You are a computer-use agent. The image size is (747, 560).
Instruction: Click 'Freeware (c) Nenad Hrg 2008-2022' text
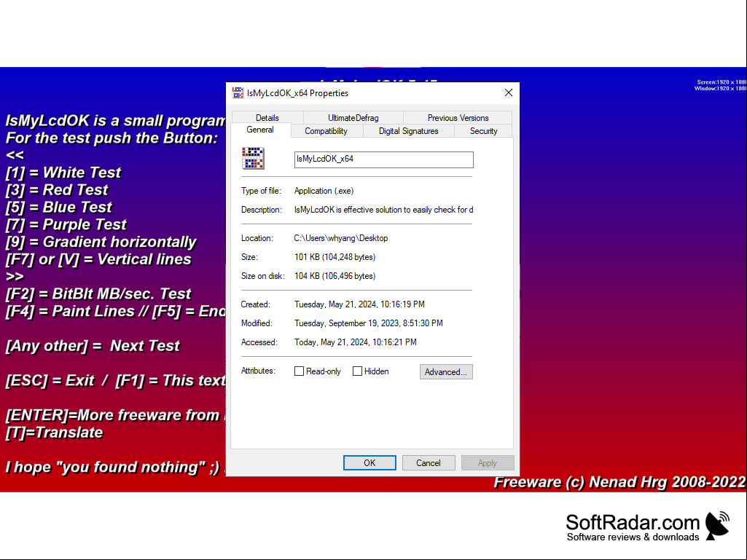tap(619, 482)
